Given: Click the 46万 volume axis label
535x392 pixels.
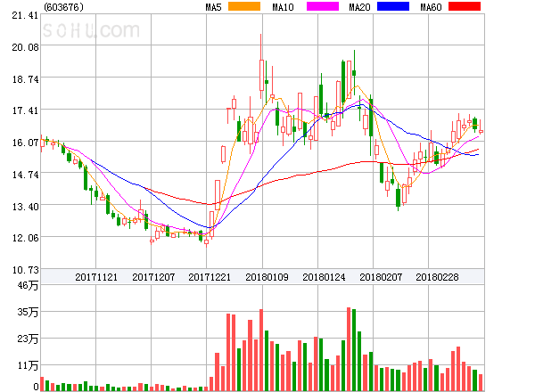Looking at the screenshot, I should tap(28, 285).
